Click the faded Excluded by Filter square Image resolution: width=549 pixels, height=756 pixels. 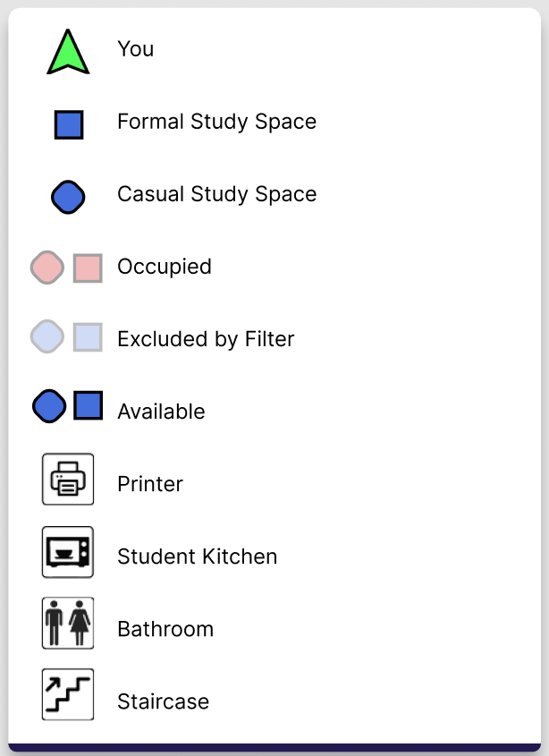click(x=88, y=336)
